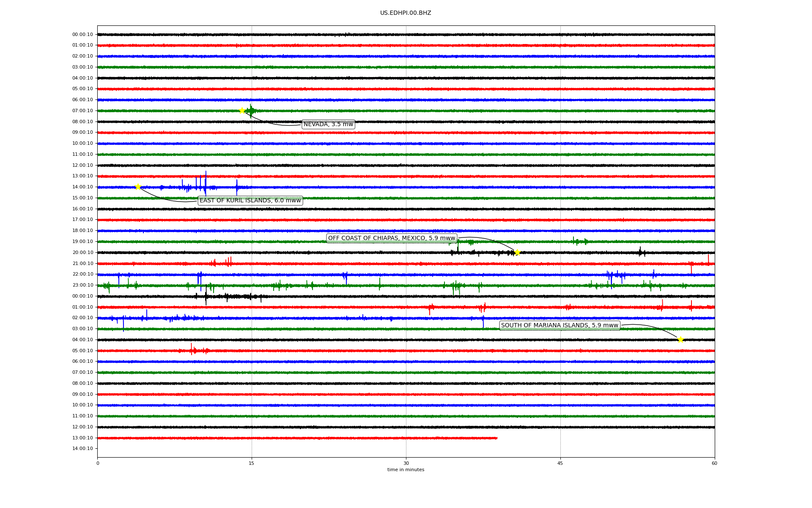Click the plot title US.EDHPI.00.BHZ
Screen dimensions: 812x508
(406, 13)
